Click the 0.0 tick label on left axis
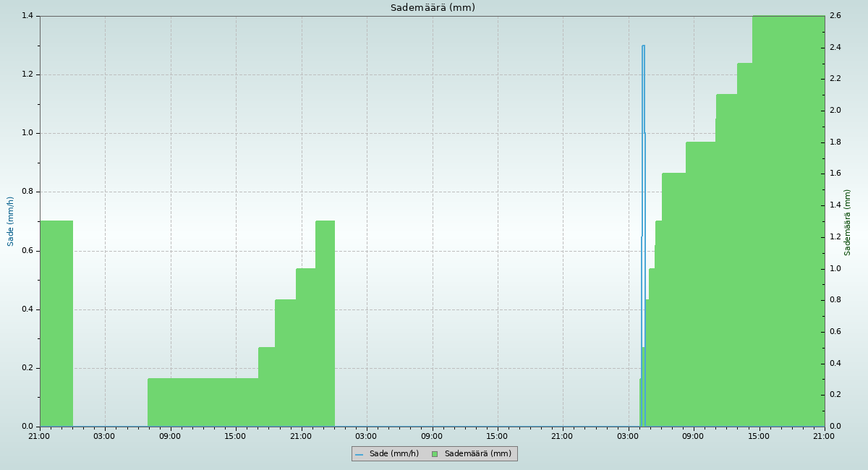The height and width of the screenshot is (470, 868). [27, 427]
